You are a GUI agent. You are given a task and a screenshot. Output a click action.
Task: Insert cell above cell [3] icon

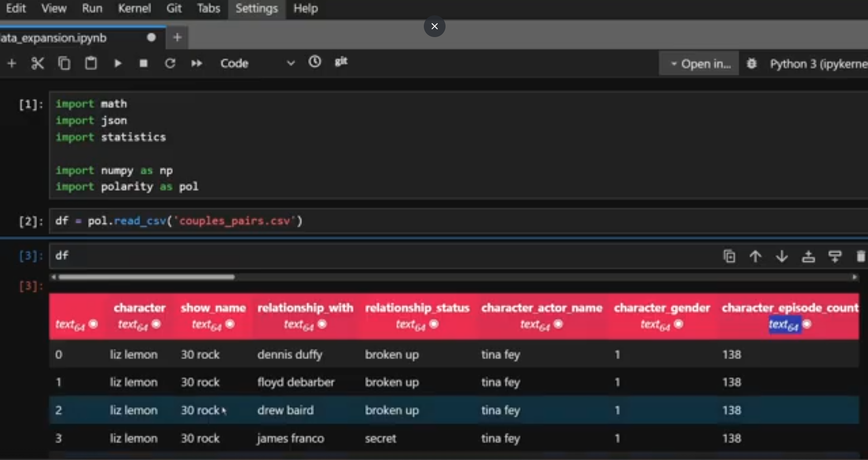pos(808,256)
